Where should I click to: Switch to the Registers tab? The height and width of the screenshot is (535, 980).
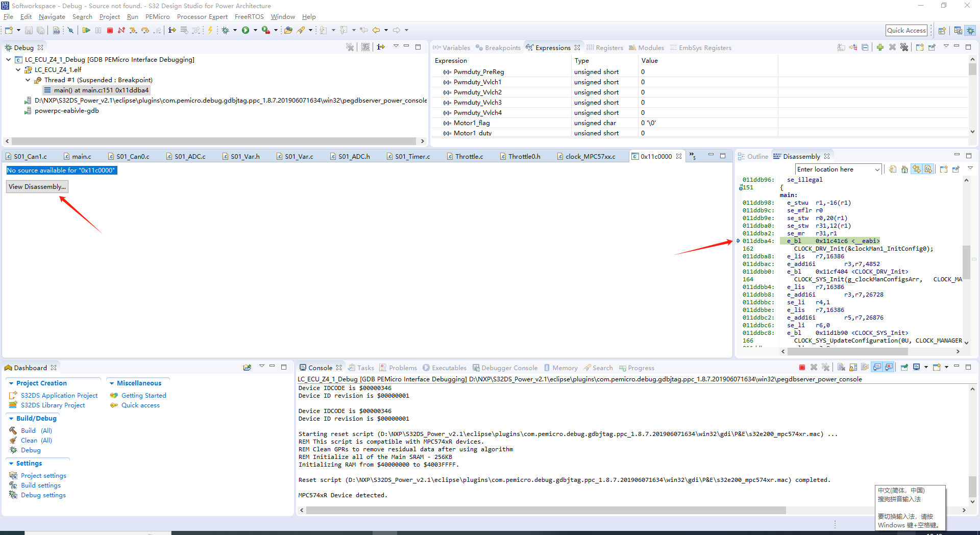coord(609,47)
